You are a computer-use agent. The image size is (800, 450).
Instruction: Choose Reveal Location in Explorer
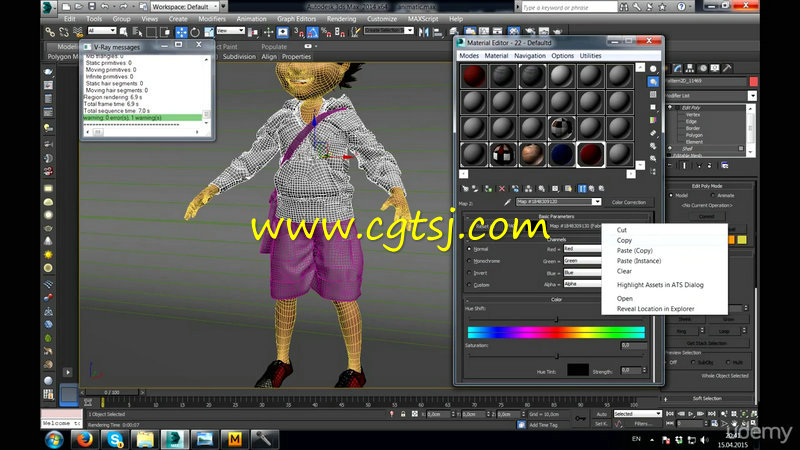[x=656, y=309]
